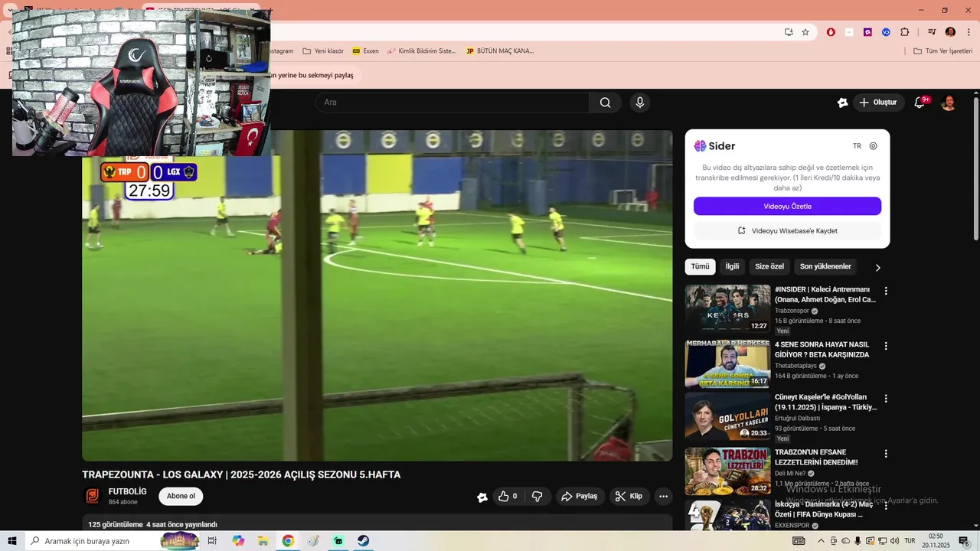Image resolution: width=980 pixels, height=551 pixels.
Task: Show more filter chips with right arrow
Action: [877, 268]
